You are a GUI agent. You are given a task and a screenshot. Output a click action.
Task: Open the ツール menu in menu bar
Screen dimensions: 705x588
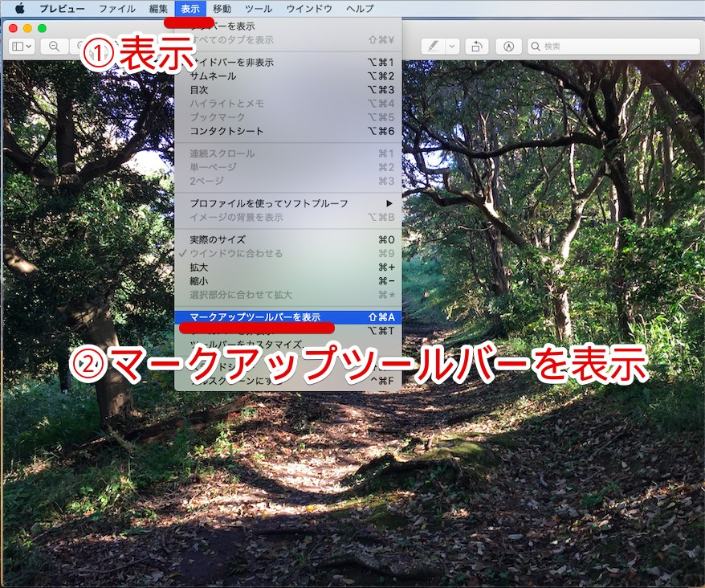[259, 9]
